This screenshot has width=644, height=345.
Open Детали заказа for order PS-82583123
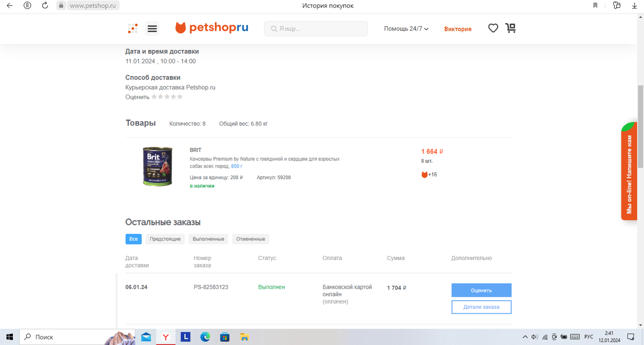click(481, 307)
